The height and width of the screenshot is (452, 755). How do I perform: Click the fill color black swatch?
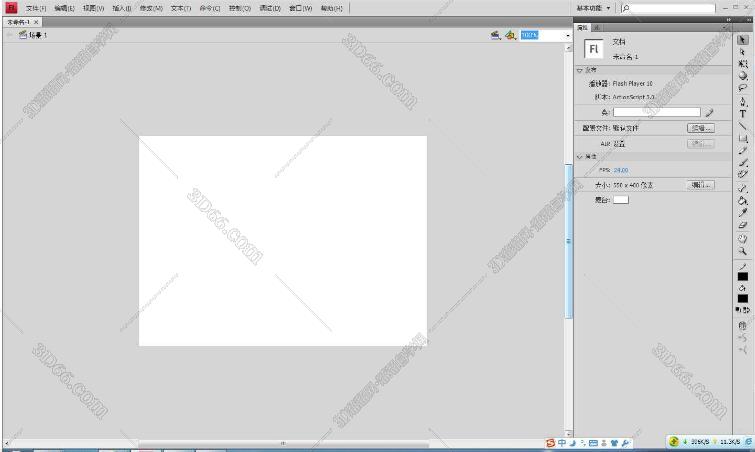click(x=742, y=298)
